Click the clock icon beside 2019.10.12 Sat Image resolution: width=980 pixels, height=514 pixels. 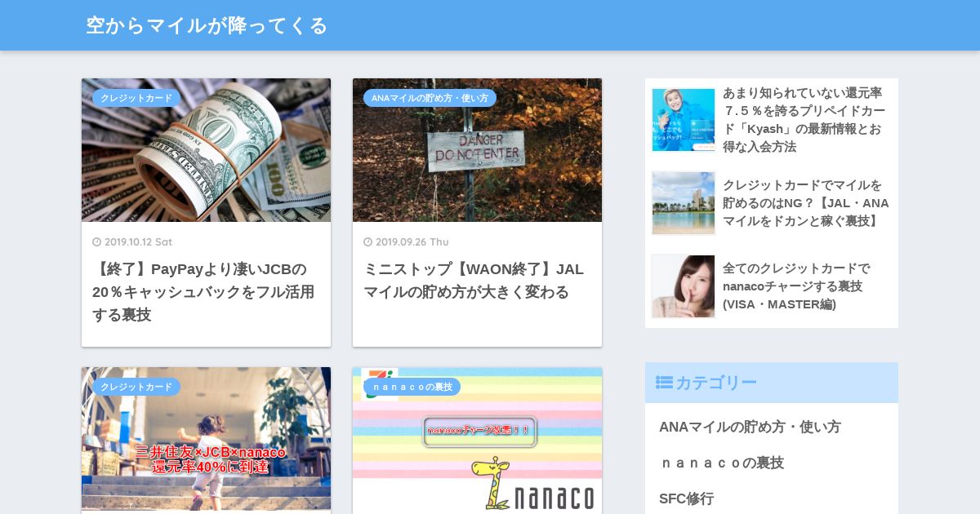96,242
